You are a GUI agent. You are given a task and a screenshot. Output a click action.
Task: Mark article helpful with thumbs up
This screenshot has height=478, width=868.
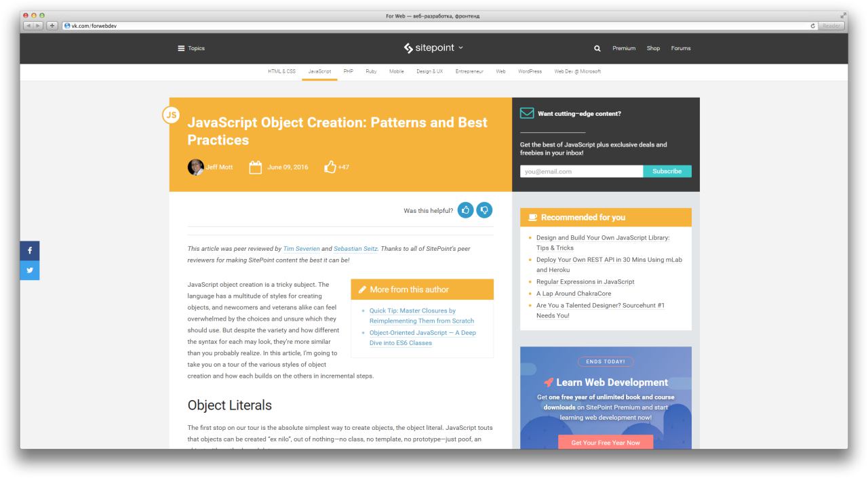click(x=466, y=210)
